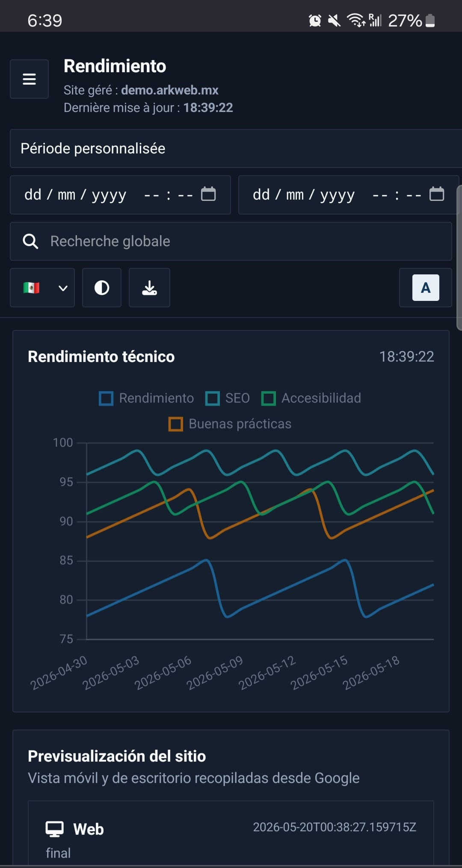
Task: Toggle Buenas prácticas series in chart legend
Action: point(230,424)
